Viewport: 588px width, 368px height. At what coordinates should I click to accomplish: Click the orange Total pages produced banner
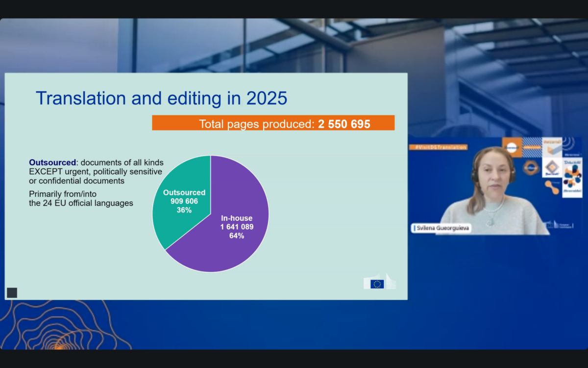tap(273, 123)
